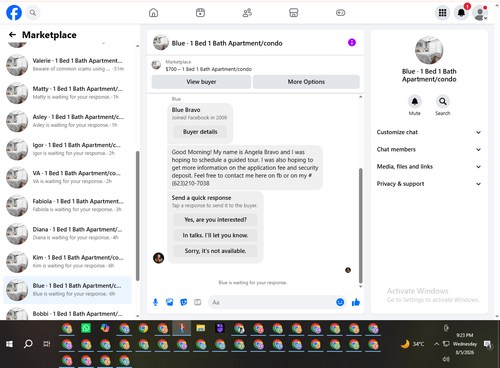Click the attach photo icon in composer

pyautogui.click(x=170, y=302)
